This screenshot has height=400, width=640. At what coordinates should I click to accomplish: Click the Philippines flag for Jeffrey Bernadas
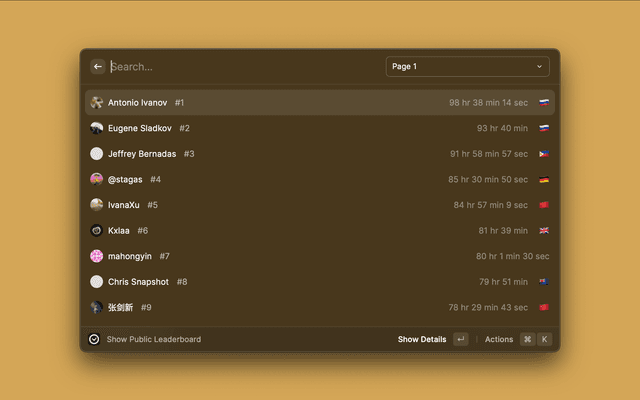click(544, 154)
